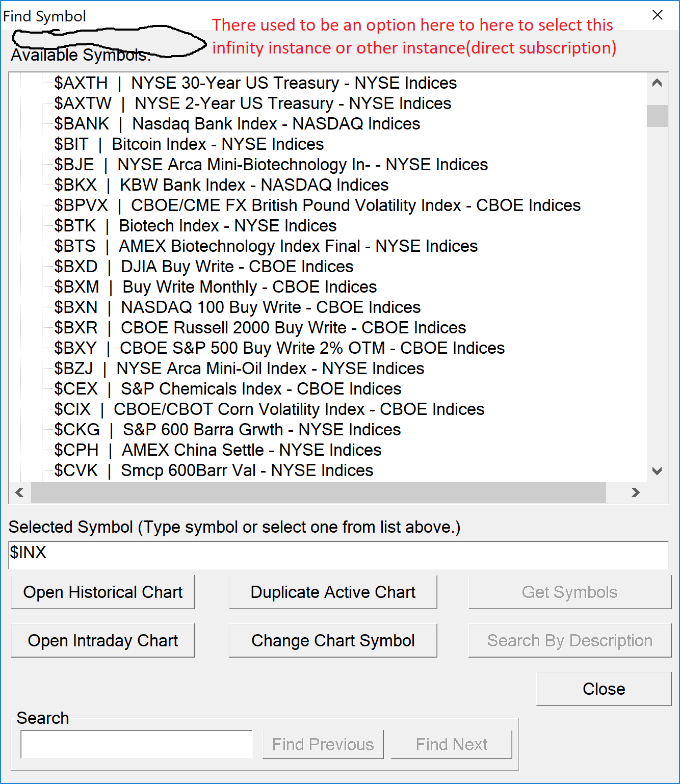Click the horizontal scrollbar left arrow
680x784 pixels.
pyautogui.click(x=20, y=492)
